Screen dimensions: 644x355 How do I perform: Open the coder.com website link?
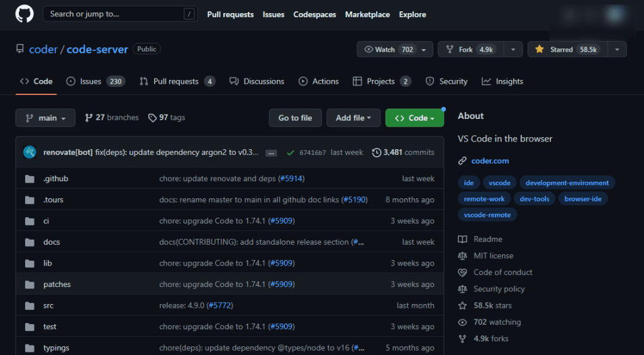tap(490, 161)
